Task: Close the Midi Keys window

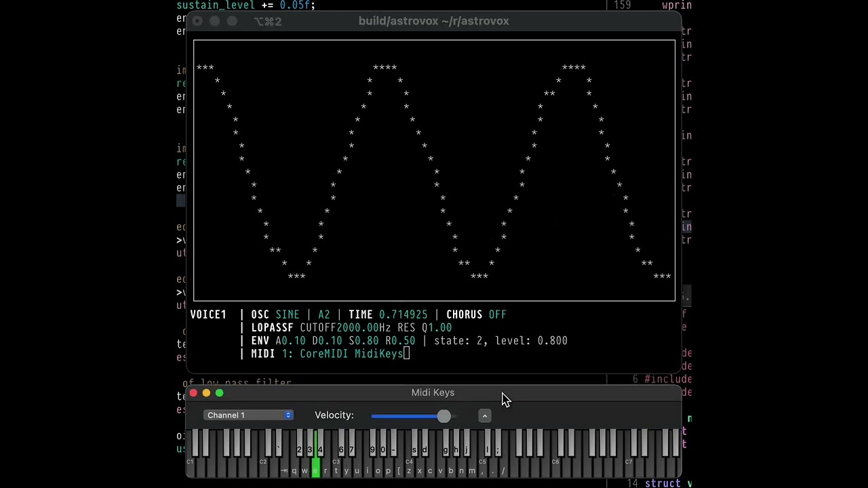Action: (193, 393)
